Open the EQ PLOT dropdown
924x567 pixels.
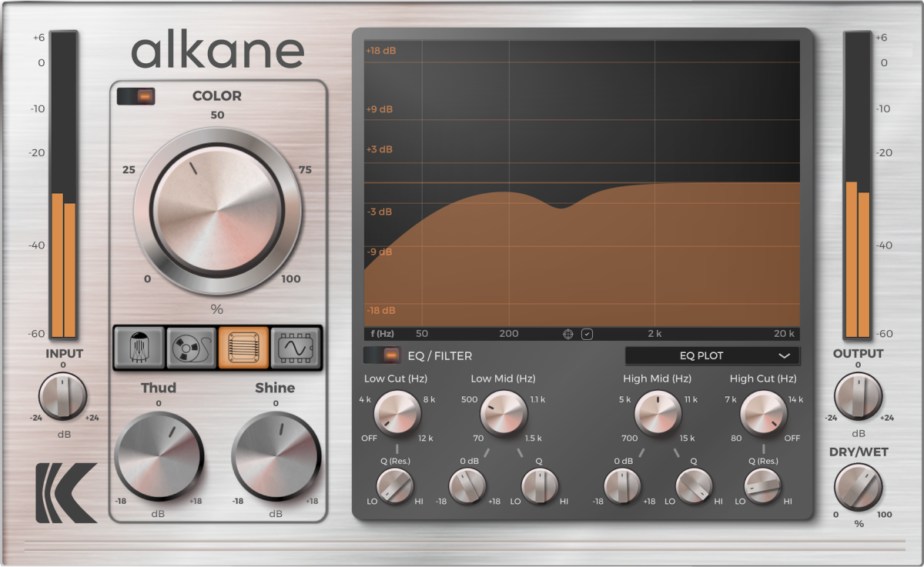tap(712, 355)
